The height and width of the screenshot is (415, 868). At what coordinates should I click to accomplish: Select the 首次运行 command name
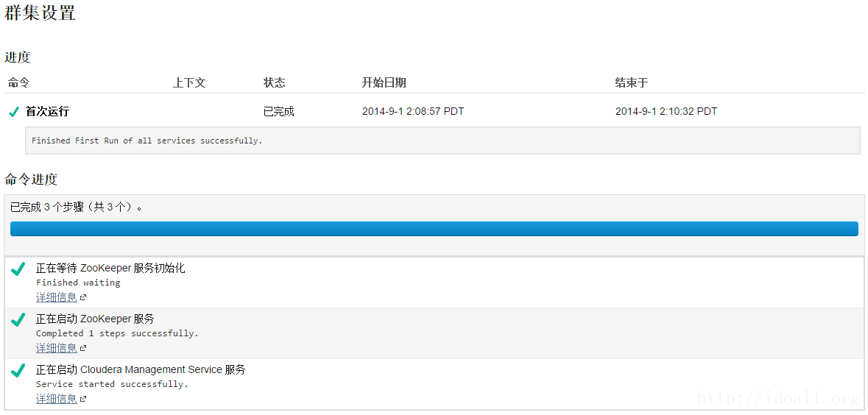click(x=47, y=112)
